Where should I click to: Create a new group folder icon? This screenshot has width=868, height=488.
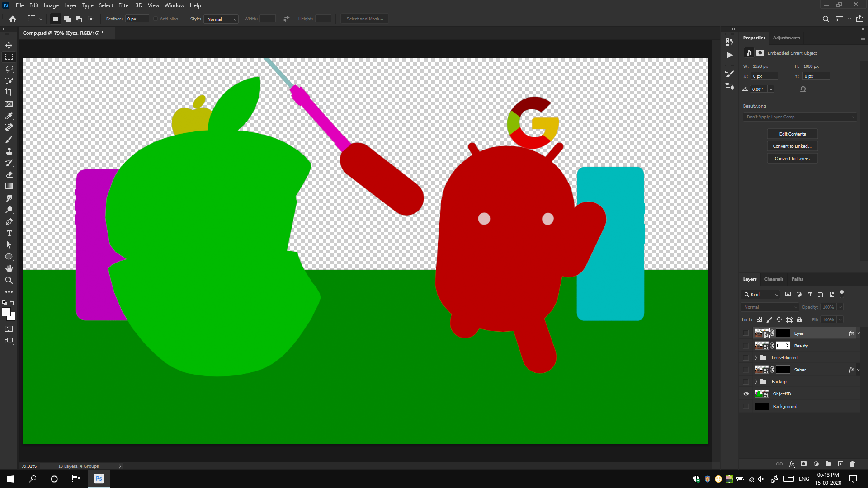pos(828,464)
